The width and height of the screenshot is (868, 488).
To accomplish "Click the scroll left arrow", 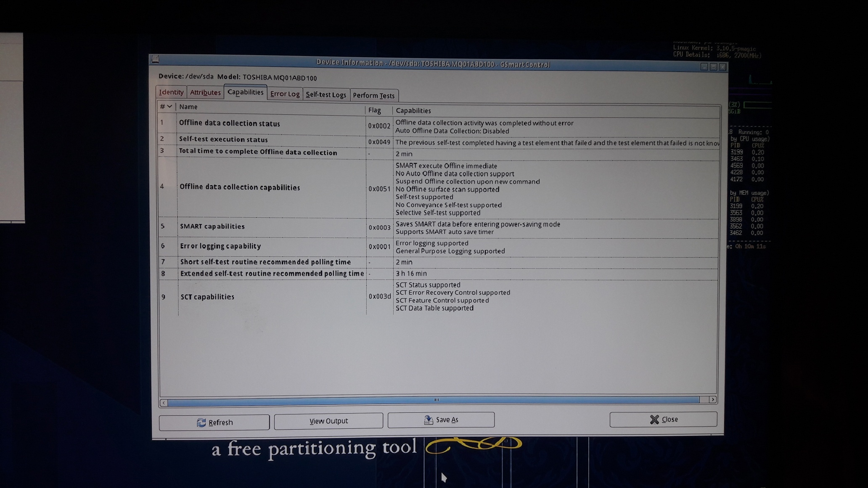I will click(164, 403).
